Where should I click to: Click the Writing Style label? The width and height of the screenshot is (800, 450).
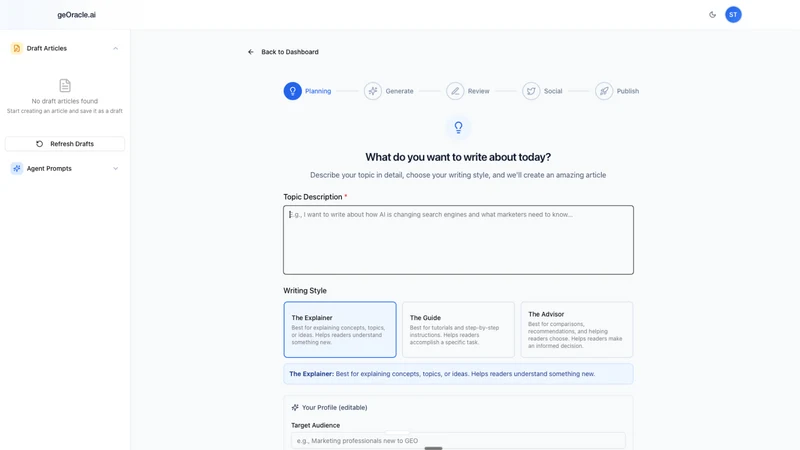pos(305,291)
